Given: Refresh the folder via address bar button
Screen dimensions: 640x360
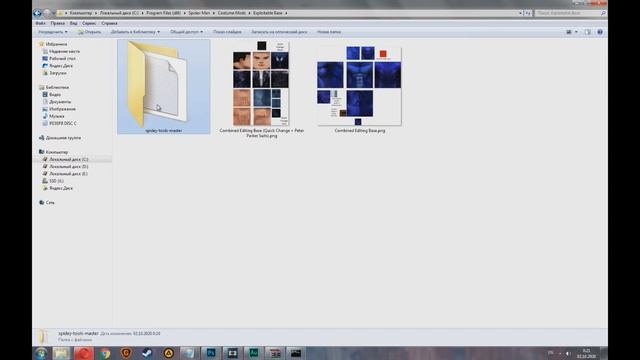Looking at the screenshot, I should 528,13.
